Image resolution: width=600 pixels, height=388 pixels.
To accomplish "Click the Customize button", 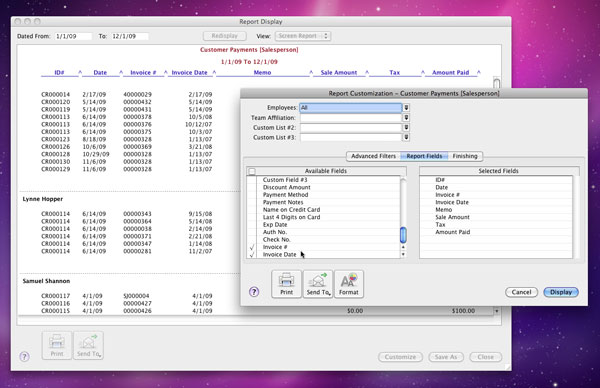I will pyautogui.click(x=400, y=357).
